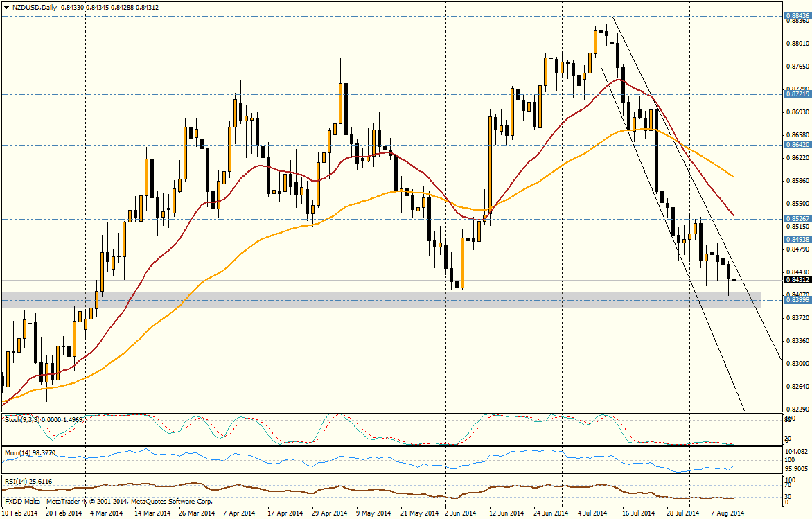The image size is (812, 519).
Task: Click the 10 Feb 2014 date label
Action: pos(20,513)
